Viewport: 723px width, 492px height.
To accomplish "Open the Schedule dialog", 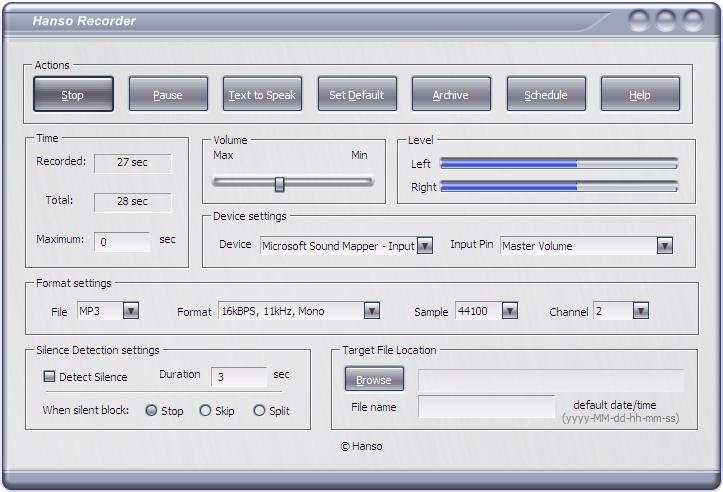I will coord(546,95).
